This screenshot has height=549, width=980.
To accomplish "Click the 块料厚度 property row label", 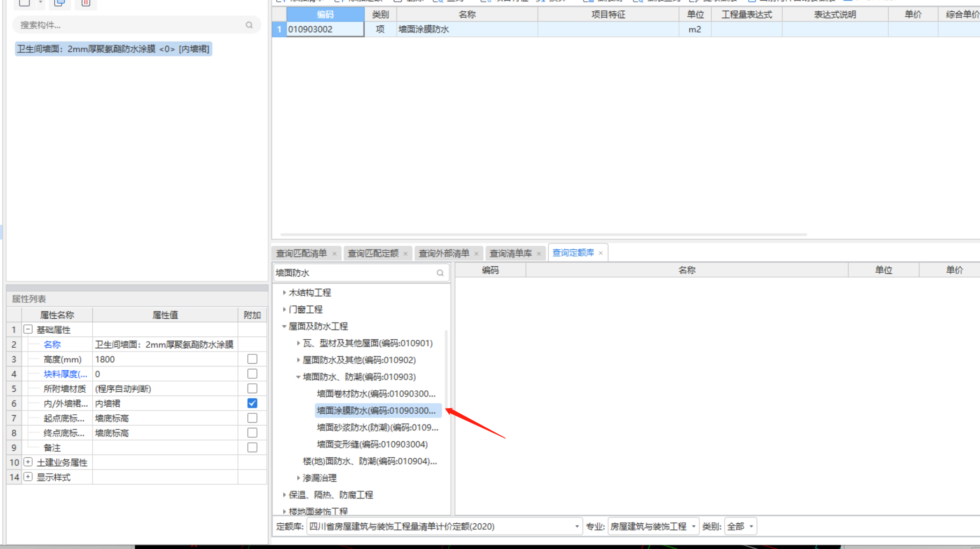I will (65, 373).
